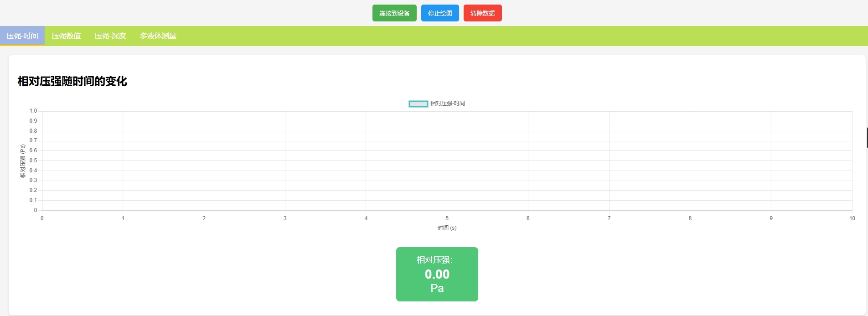Go to the 多液体测量 tab
Viewport: 868px width, 316px height.
click(158, 36)
